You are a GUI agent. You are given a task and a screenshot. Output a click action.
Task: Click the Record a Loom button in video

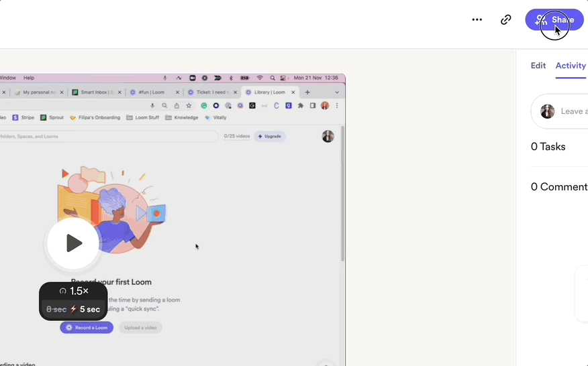coord(87,327)
